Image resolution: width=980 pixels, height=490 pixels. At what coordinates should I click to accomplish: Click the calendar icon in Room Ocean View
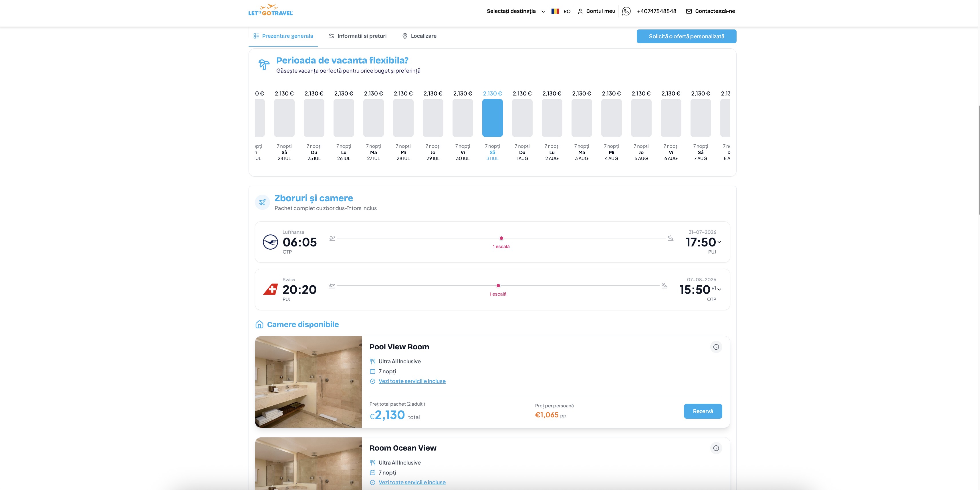[372, 473]
